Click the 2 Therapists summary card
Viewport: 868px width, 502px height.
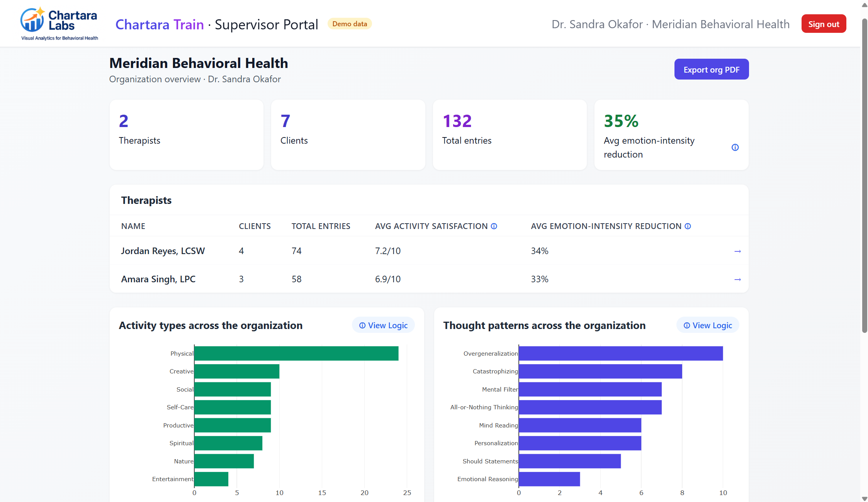[187, 135]
